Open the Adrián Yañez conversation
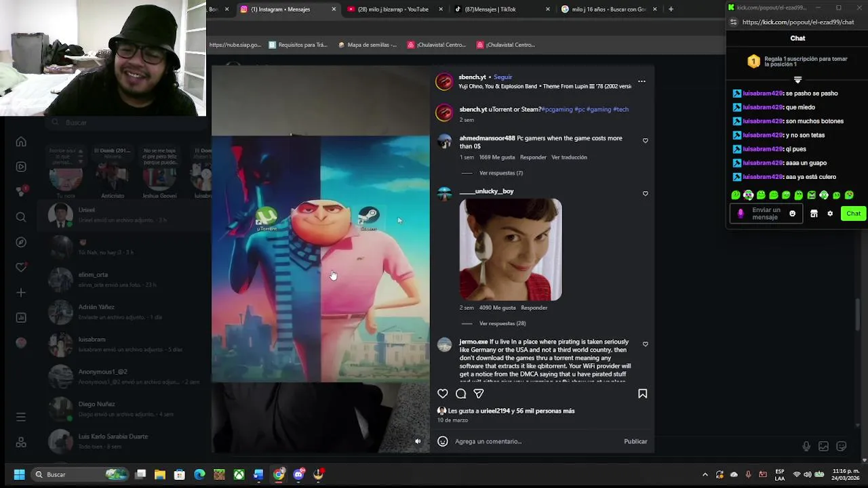Screen dimensions: 868x488 coord(125,312)
